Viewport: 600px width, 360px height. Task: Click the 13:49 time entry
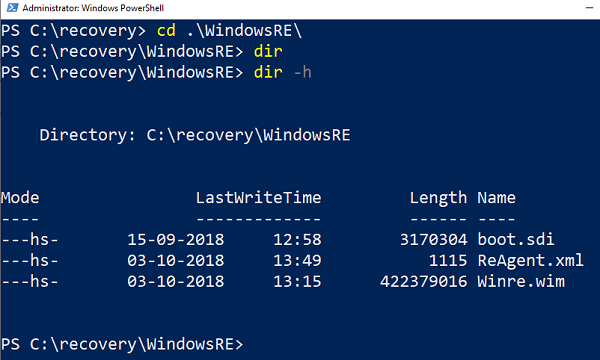[x=297, y=261]
